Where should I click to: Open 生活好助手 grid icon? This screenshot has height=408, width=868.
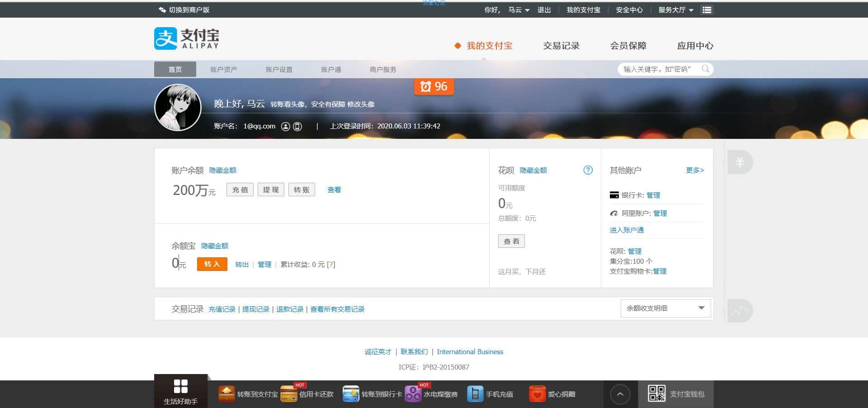[181, 386]
